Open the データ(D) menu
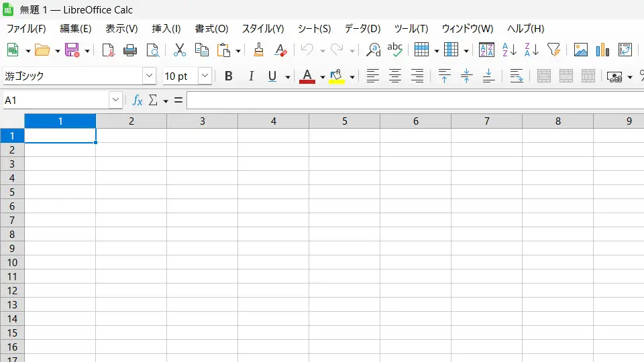Viewport: 644px width, 362px height. pyautogui.click(x=362, y=29)
